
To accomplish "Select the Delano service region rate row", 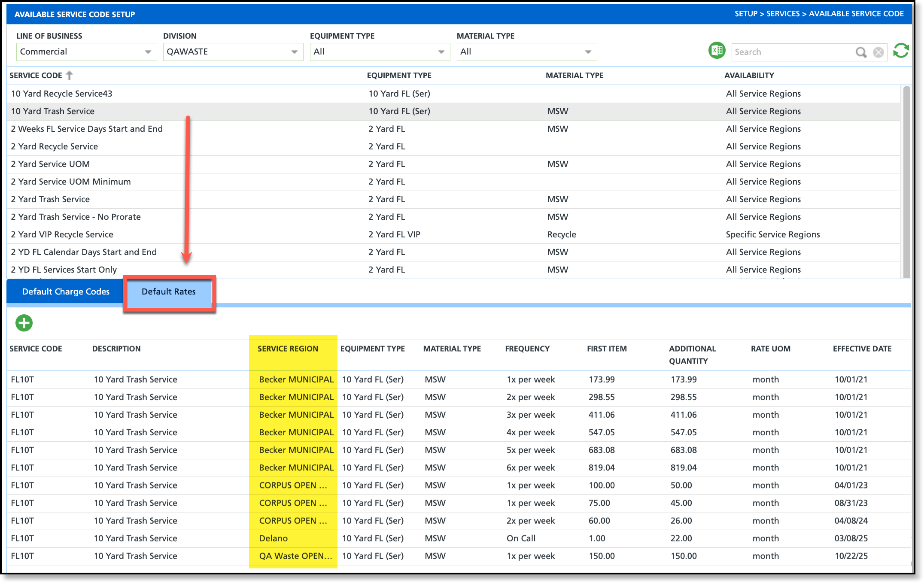I will [274, 538].
